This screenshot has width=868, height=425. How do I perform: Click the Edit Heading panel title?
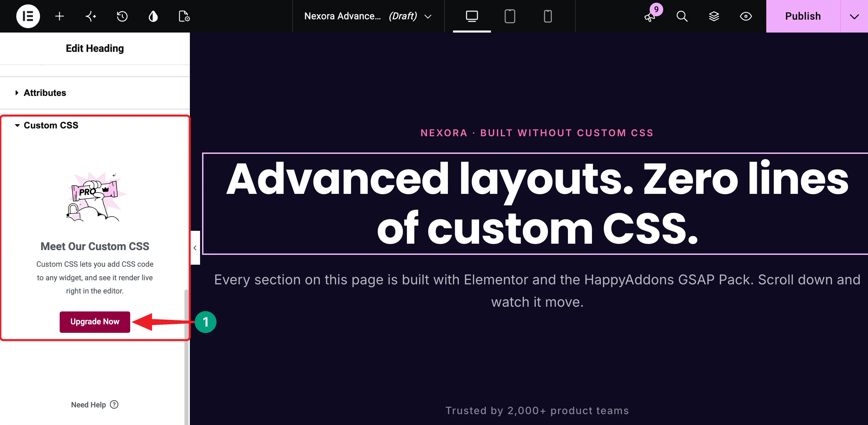click(x=95, y=48)
